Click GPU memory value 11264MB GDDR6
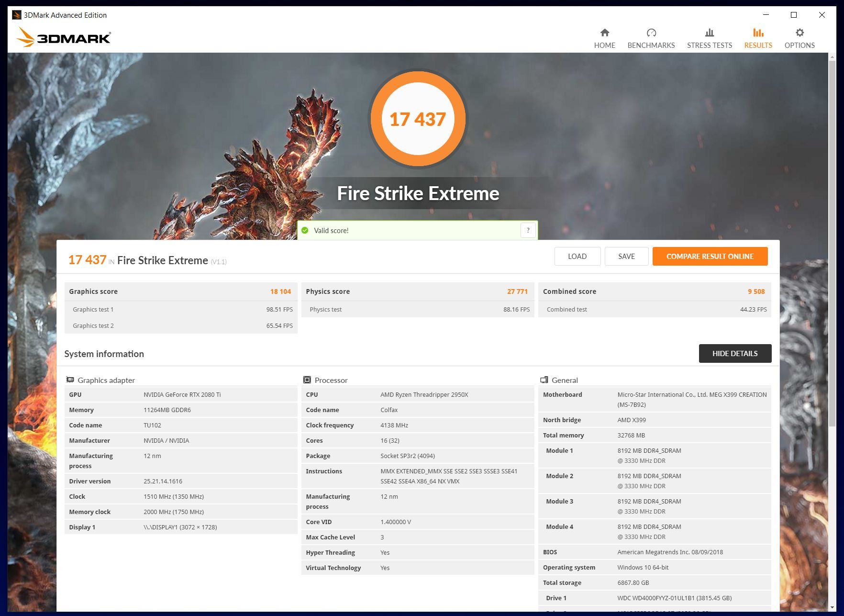Image resolution: width=844 pixels, height=616 pixels. (x=167, y=410)
